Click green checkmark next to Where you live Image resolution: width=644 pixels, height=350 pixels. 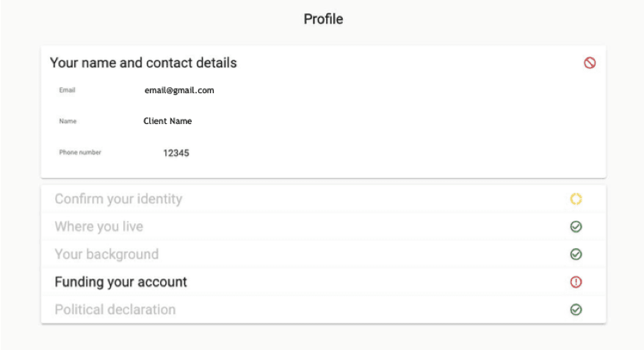[x=576, y=227]
